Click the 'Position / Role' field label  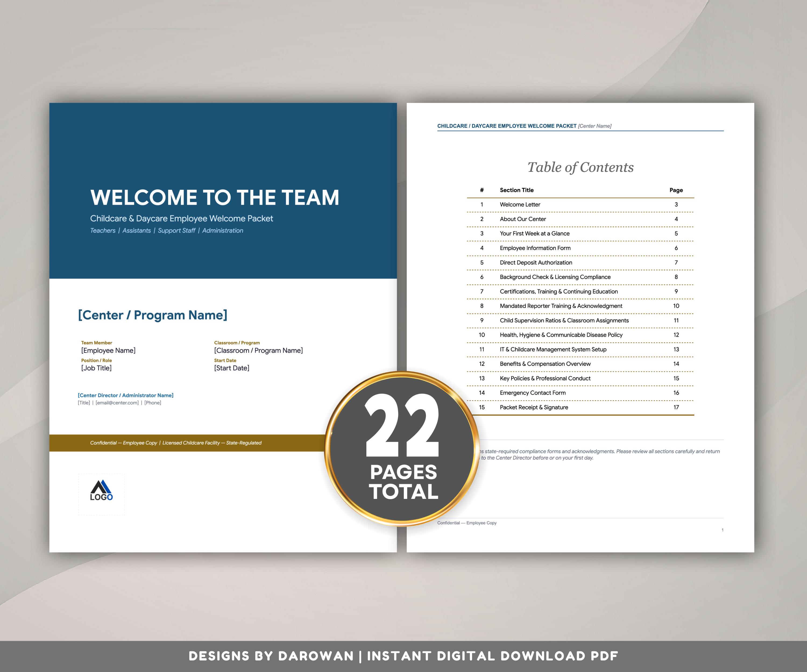pos(97,360)
